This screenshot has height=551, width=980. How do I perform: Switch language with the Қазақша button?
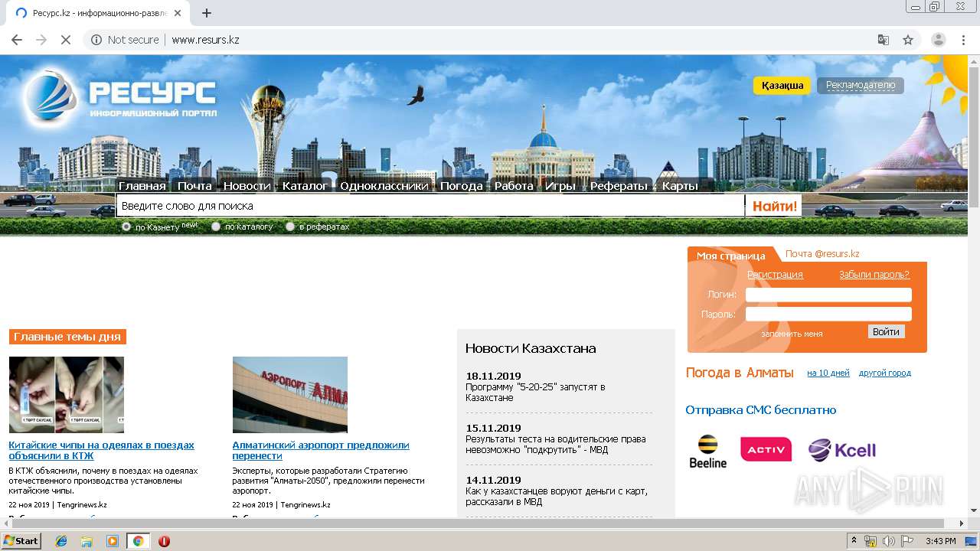point(782,86)
